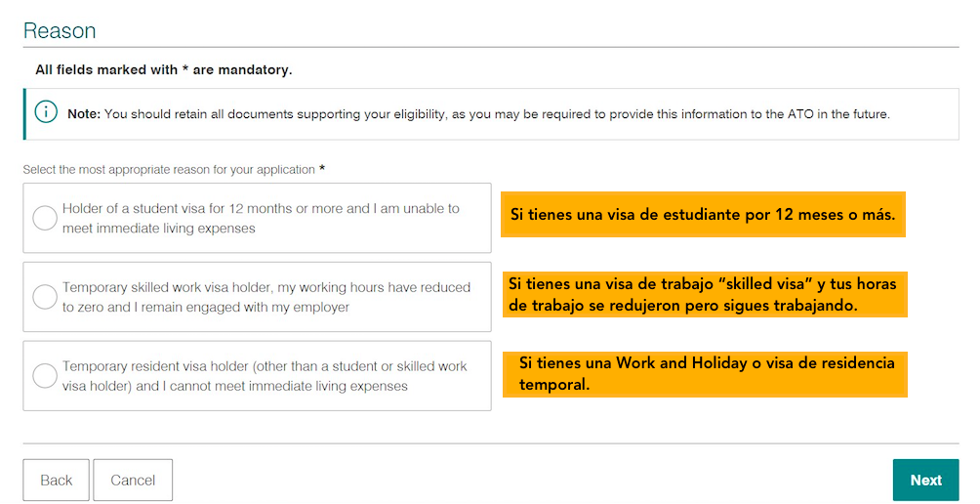Screen dimensions: 980x504
Task: Click the Reason section heading
Action: [x=60, y=30]
